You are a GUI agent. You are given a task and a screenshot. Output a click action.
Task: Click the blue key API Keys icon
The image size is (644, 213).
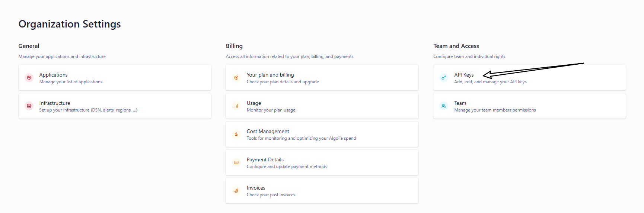(444, 78)
